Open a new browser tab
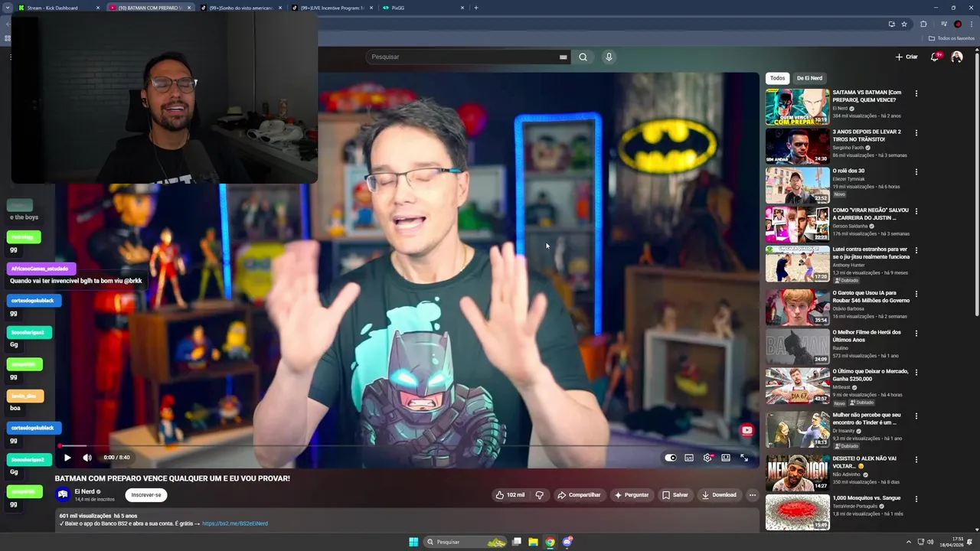Image resolution: width=980 pixels, height=551 pixels. click(476, 8)
